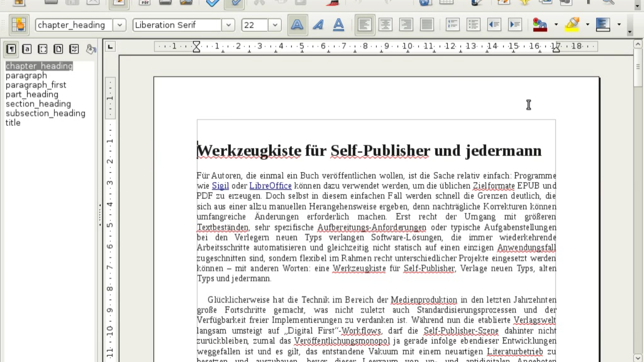Click the right indent marker on ruler
This screenshot has width=644, height=362.
click(x=556, y=49)
